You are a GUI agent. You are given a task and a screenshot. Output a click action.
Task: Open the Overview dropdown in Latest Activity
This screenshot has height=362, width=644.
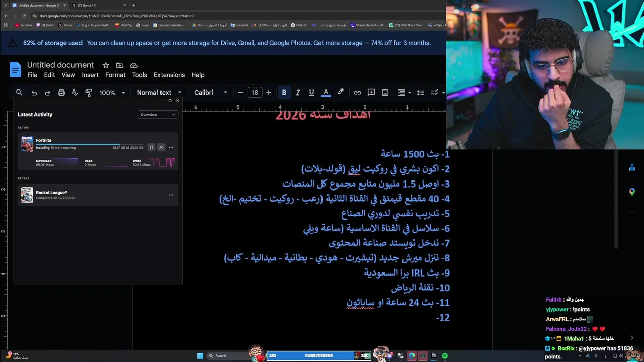(x=157, y=115)
